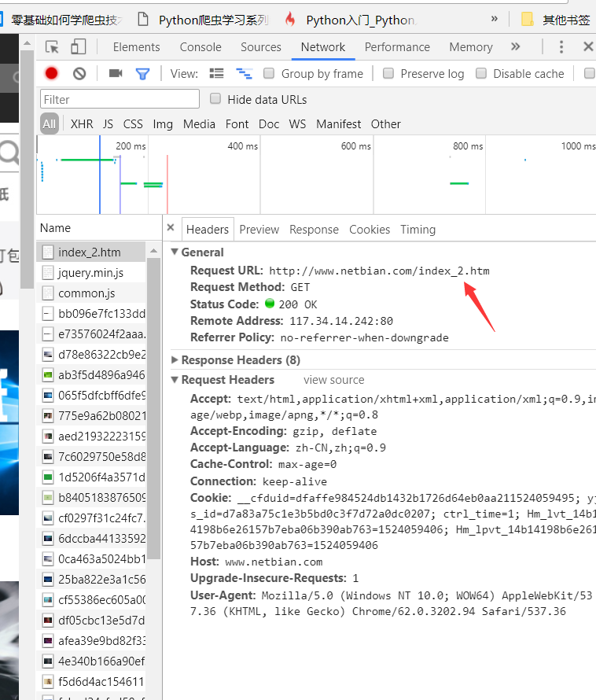This screenshot has height=700, width=596.
Task: Expand the Response Headers section
Action: 175,360
